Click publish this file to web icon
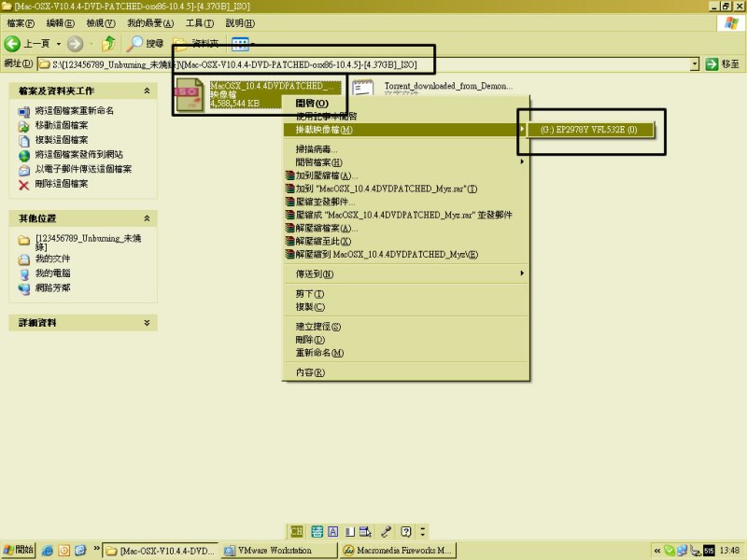Viewport: 747px width, 560px height. pos(24,155)
